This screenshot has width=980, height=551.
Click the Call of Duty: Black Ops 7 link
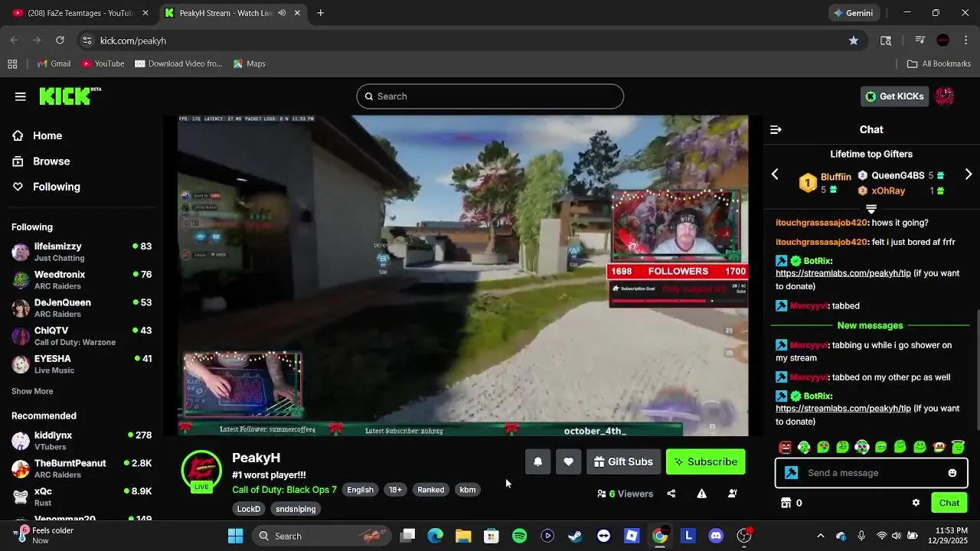(x=284, y=490)
